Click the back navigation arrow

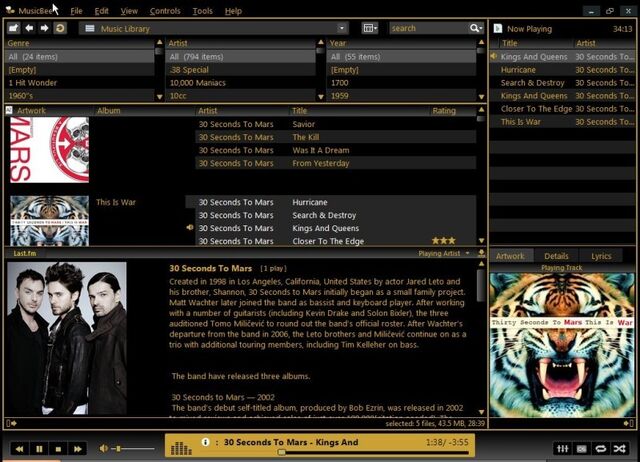[29, 28]
